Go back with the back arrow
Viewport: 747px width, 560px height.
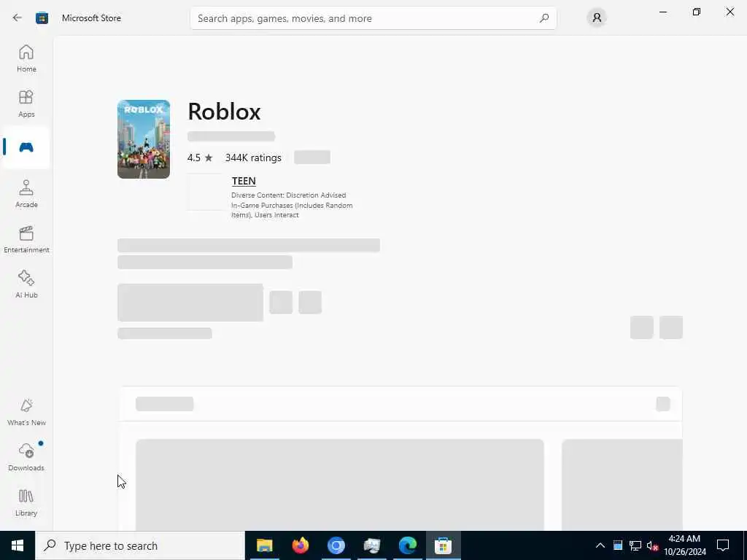(x=18, y=18)
